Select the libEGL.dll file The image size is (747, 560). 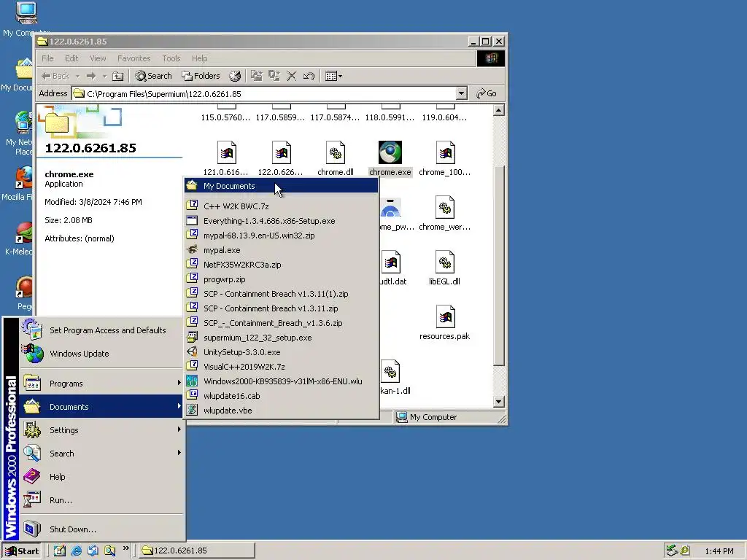pos(444,268)
